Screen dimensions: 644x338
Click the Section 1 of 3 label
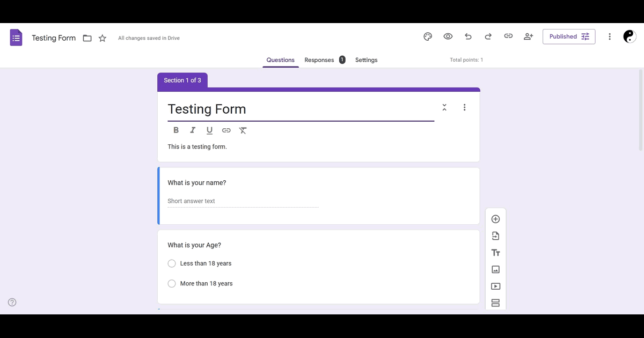[x=182, y=80]
